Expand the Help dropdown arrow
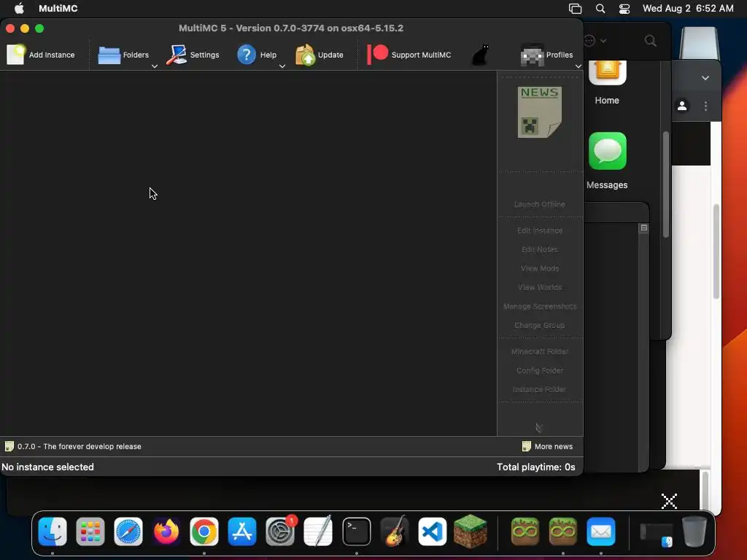Image resolution: width=747 pixels, height=560 pixels. [x=282, y=66]
